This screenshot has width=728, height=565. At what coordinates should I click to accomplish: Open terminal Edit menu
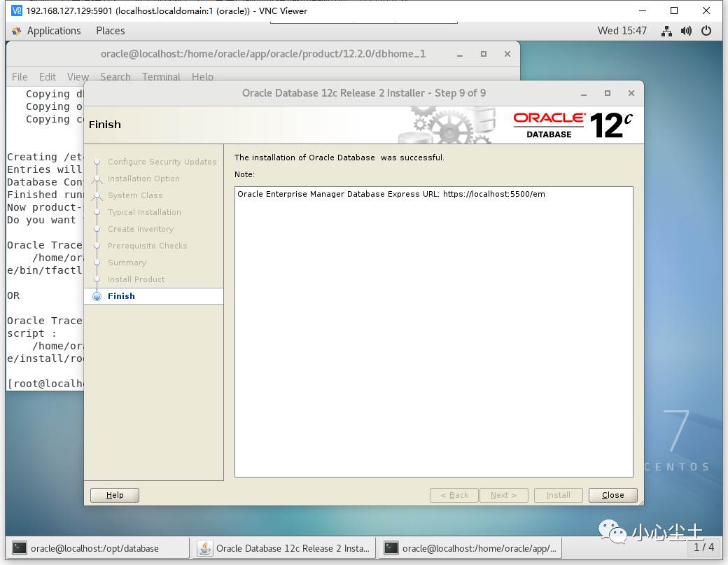48,76
